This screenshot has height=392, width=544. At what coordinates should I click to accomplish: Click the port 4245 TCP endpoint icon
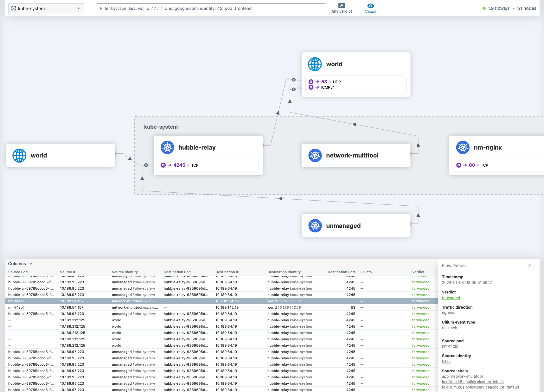pos(163,165)
